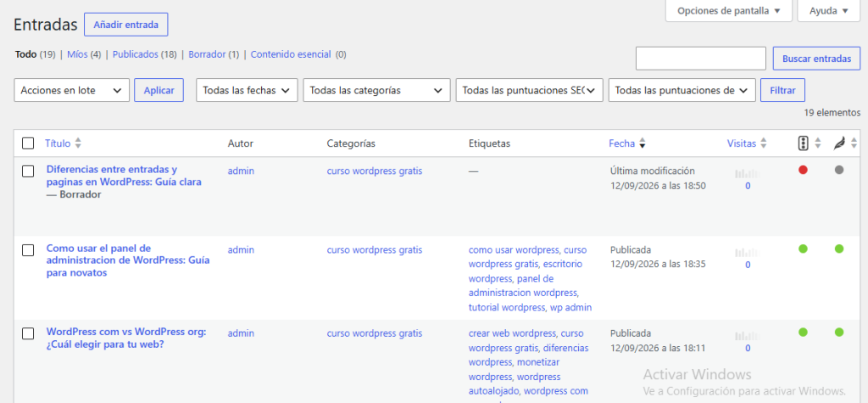Click the escritorio wordpress tag
This screenshot has height=403, width=868.
tap(562, 264)
